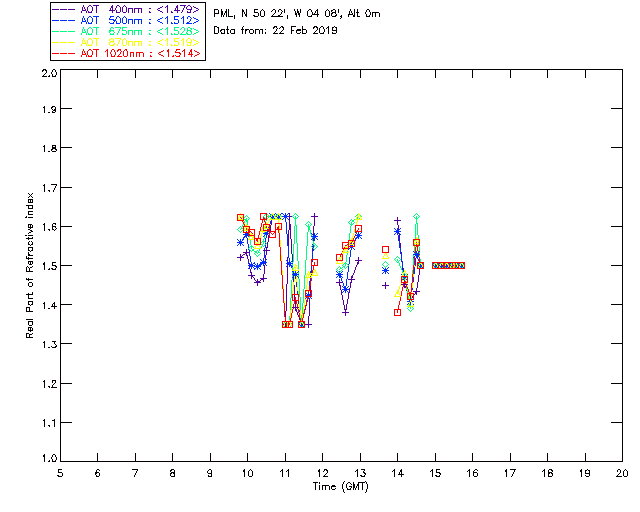This screenshot has height=512, width=640.
Task: Click the y-axis value 1.0
Action: (49, 459)
